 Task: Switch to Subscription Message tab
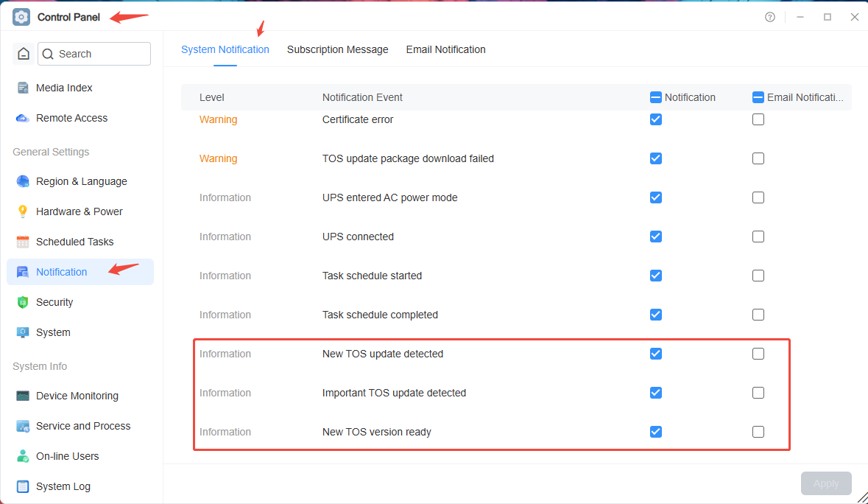coord(338,49)
